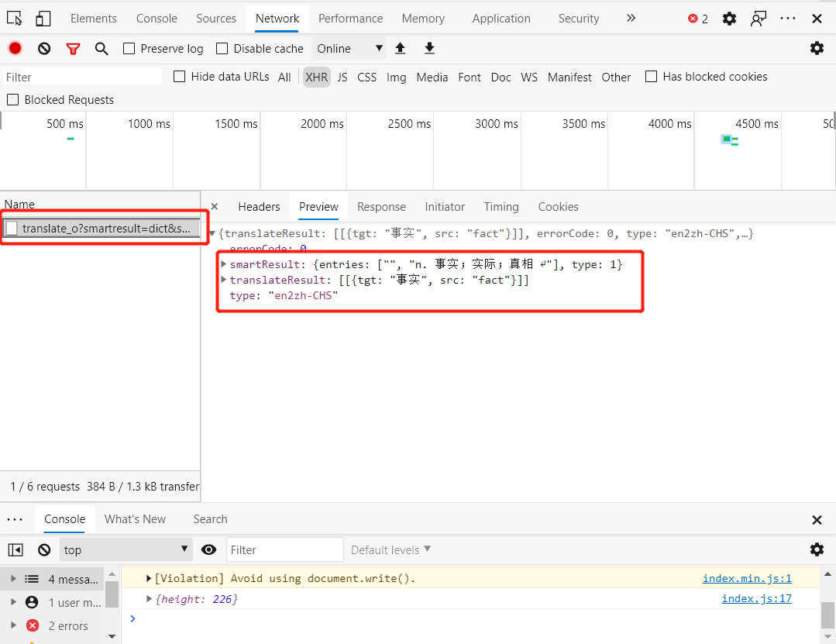Image resolution: width=836 pixels, height=644 pixels.
Task: Select the translate_o request row
Action: (101, 228)
